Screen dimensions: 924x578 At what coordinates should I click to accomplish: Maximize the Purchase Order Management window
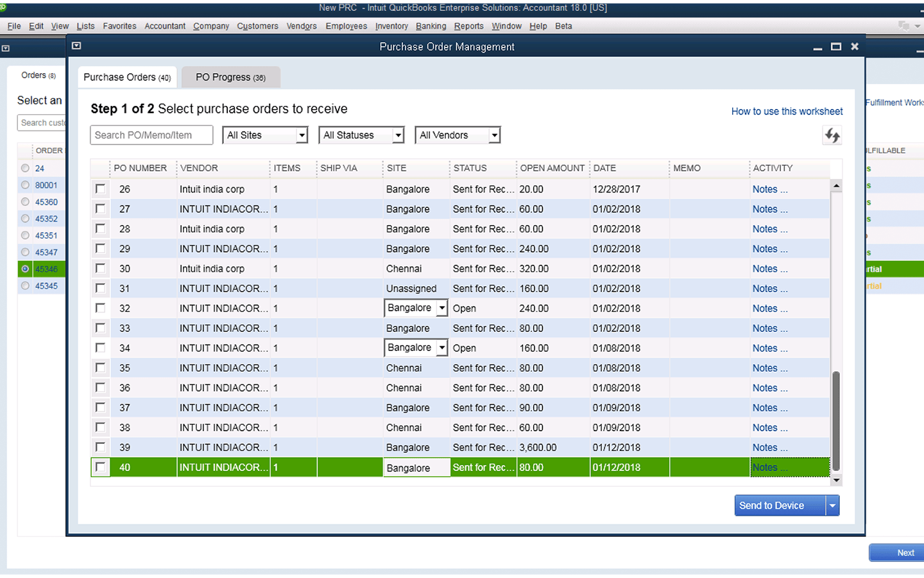[835, 47]
